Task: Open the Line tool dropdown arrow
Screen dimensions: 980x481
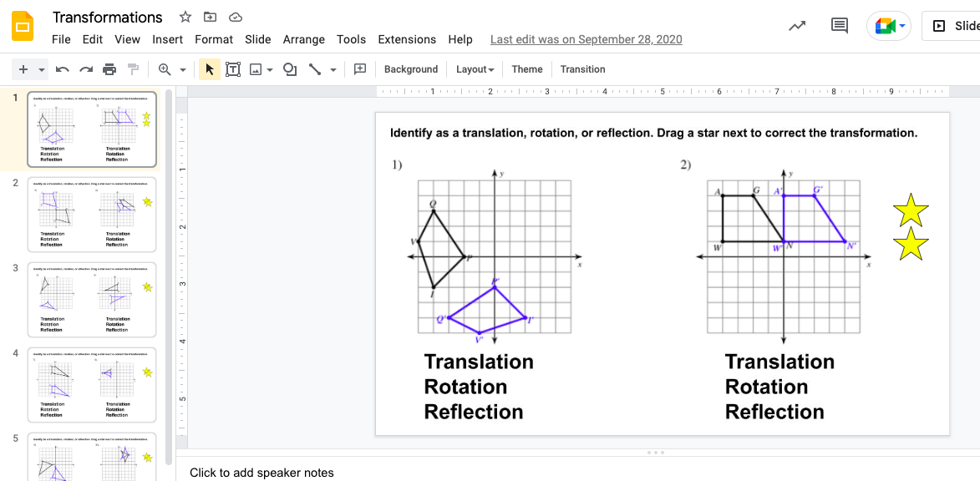Action: (333, 69)
